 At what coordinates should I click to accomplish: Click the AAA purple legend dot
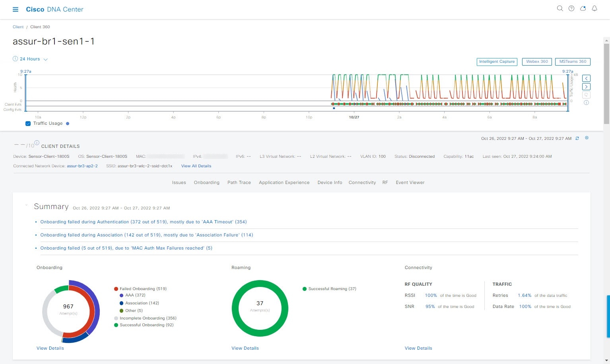point(122,295)
